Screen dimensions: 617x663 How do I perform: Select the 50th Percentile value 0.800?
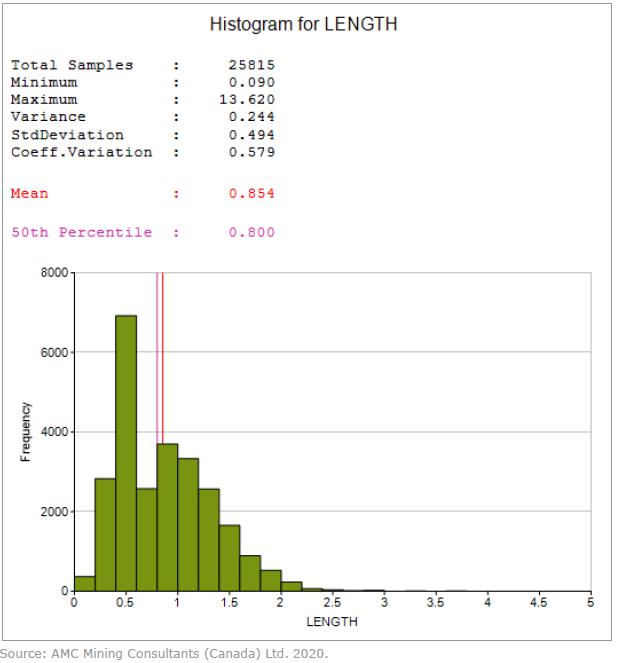(251, 233)
